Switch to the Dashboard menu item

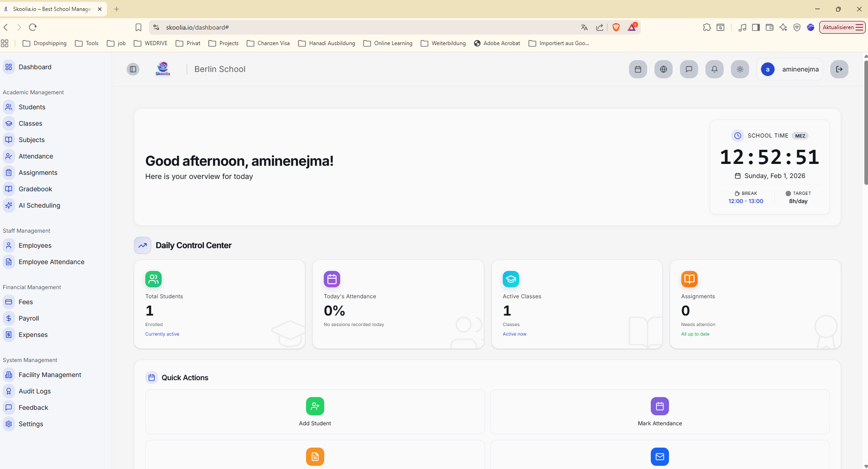tap(34, 67)
